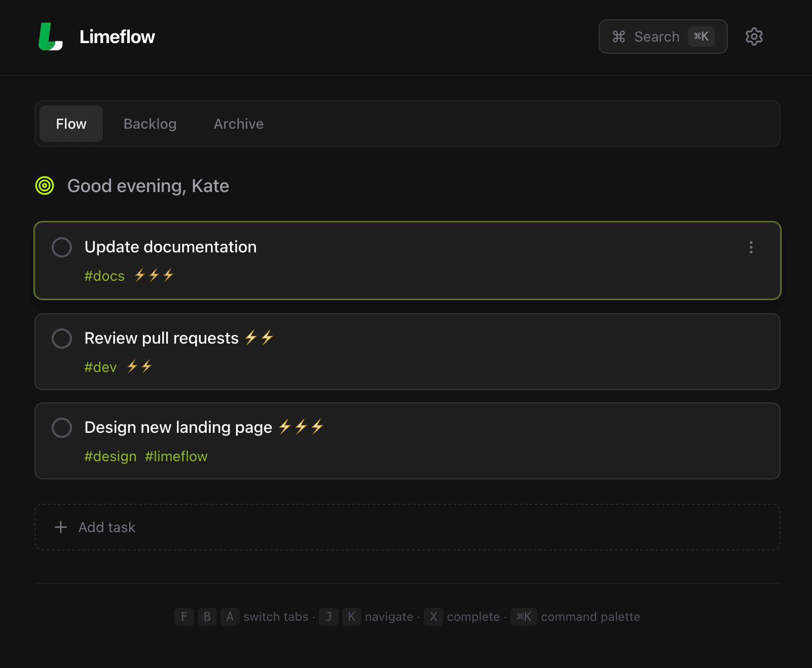Screen dimensions: 812x668
Task: Switch to the Backlog tab
Action: click(x=150, y=124)
